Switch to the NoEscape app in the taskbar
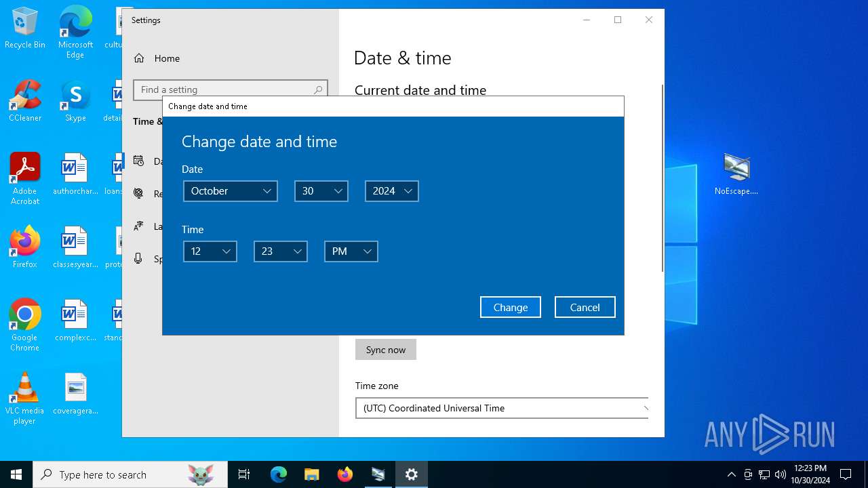The width and height of the screenshot is (868, 488). [378, 474]
